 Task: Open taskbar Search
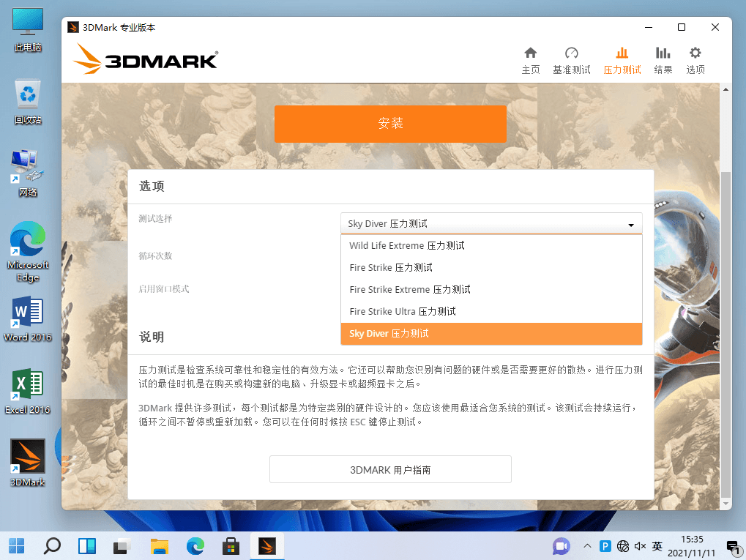coord(52,546)
